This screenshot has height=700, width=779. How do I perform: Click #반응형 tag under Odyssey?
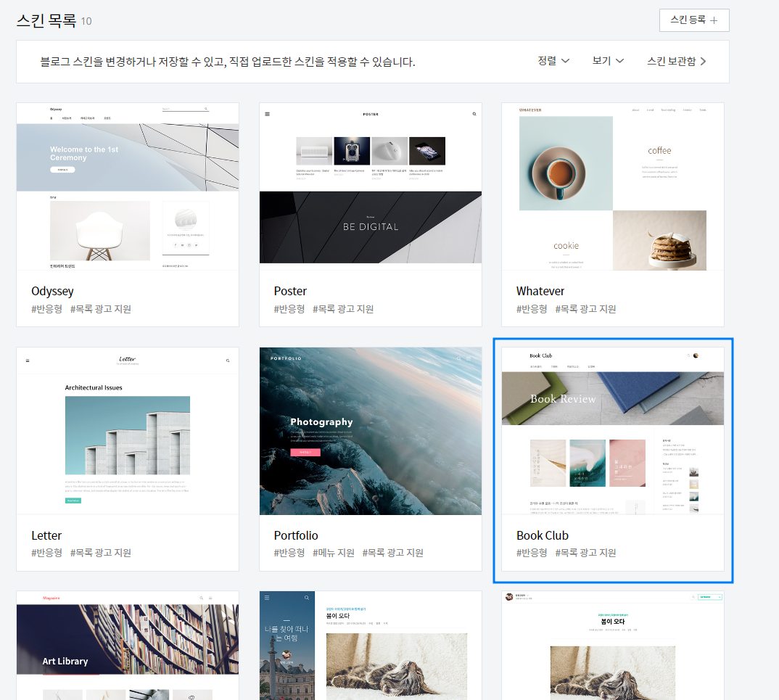pyautogui.click(x=46, y=309)
